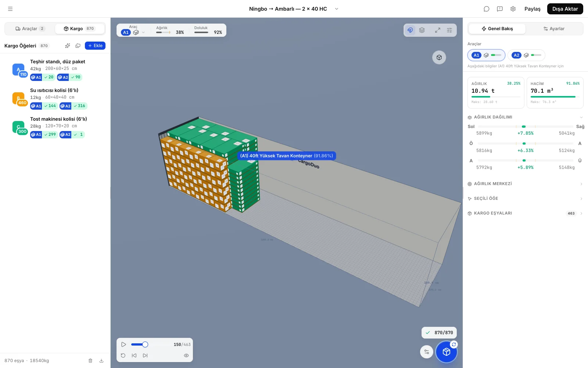Viewport: 588px width, 368px height.
Task: Click the A1 144 chip under Su ısıtıcısı
Action: coord(44,106)
